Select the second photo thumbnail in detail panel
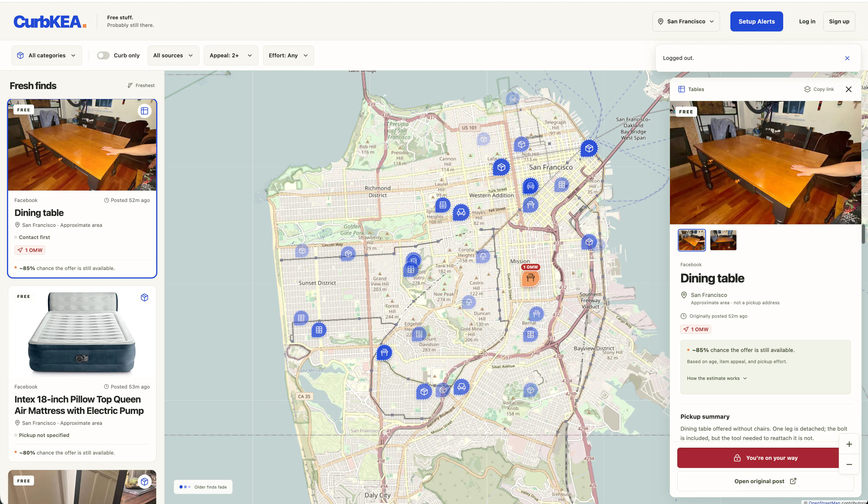 click(723, 240)
